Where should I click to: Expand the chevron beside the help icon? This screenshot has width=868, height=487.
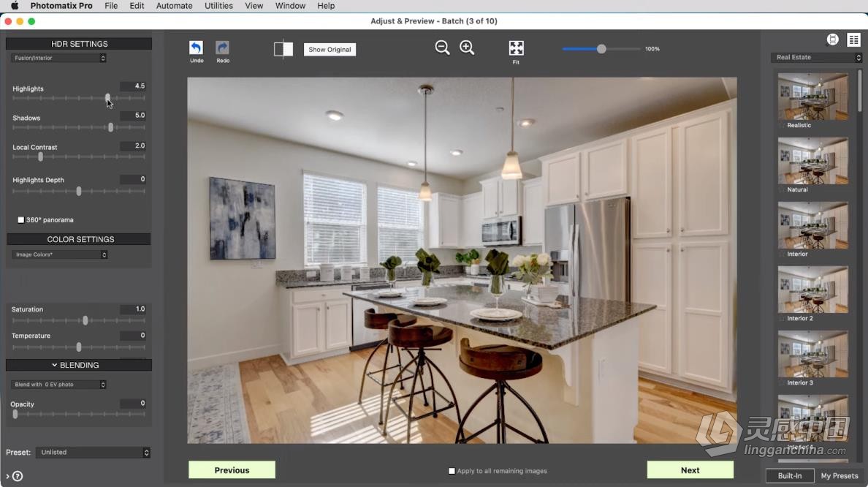(7, 477)
